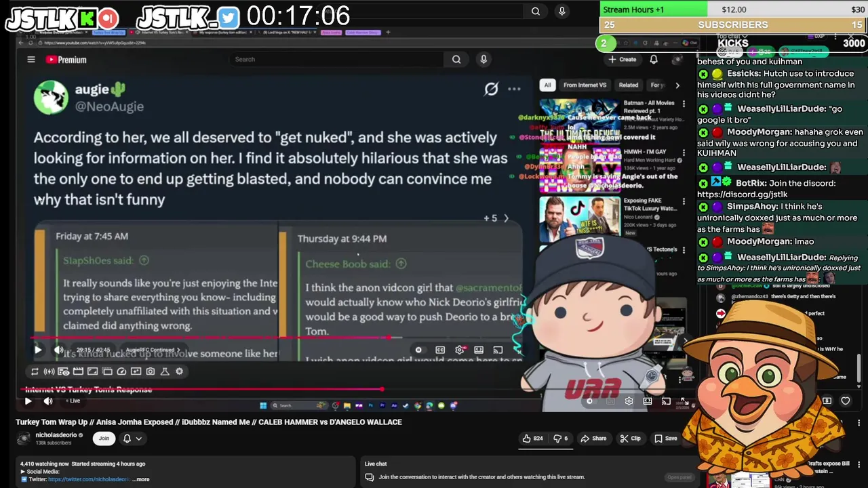
Task: Open the three-dot menu for the Exposing FAKE TikTok video
Action: coord(684,201)
